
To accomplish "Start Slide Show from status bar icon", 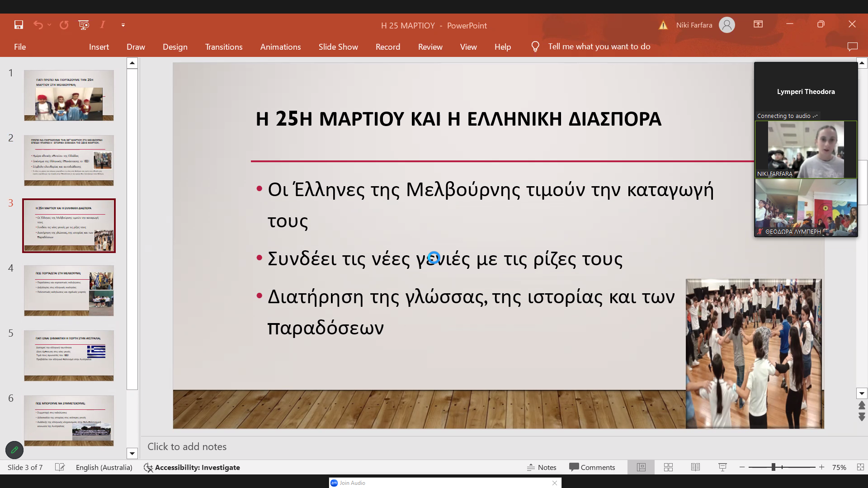I will (722, 467).
